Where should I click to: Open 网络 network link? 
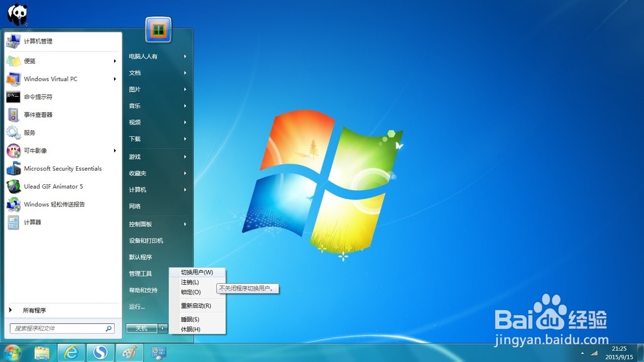(135, 206)
